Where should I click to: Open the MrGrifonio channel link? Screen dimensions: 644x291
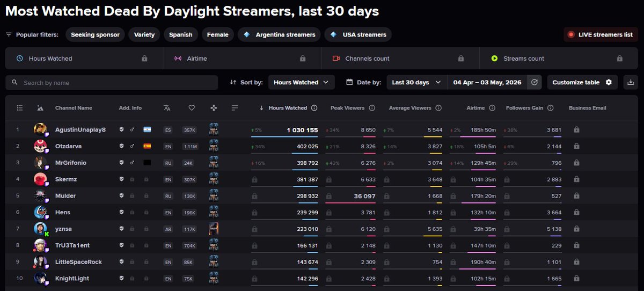pos(71,163)
